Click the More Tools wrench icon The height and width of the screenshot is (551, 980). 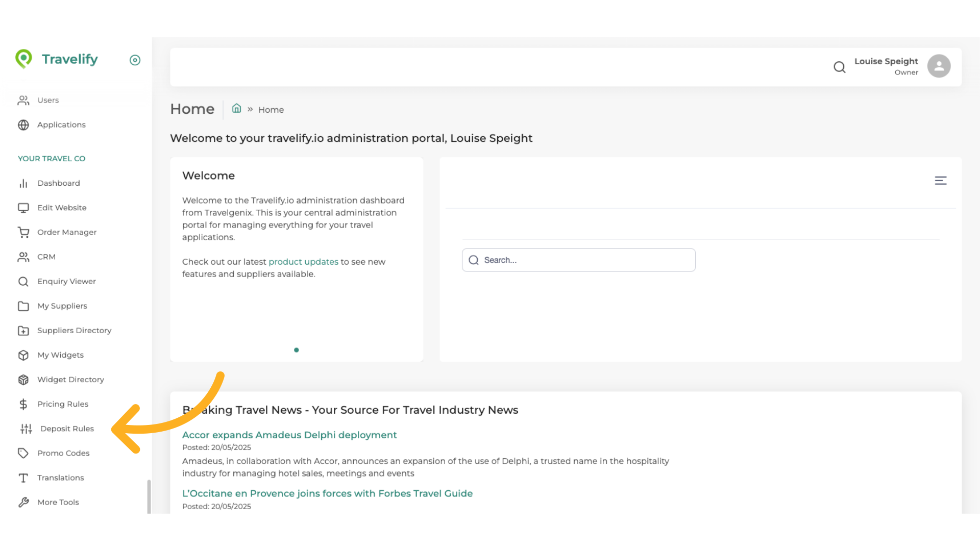tap(23, 503)
